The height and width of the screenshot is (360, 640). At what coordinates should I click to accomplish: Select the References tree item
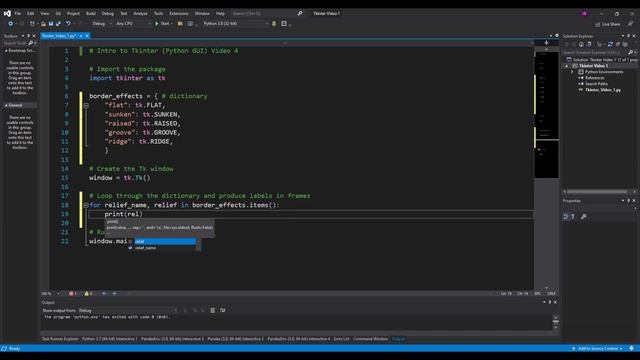594,78
